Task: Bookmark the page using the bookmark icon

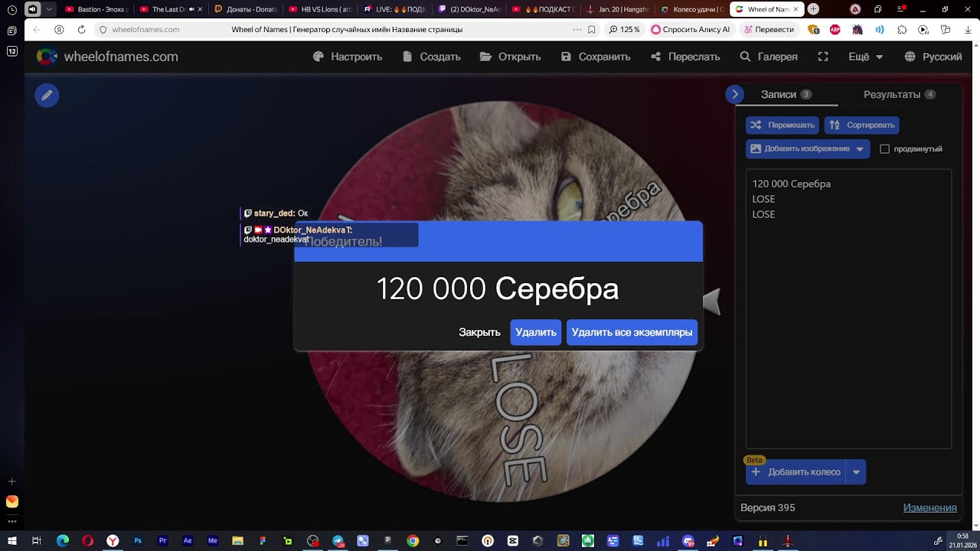Action: coord(592,29)
